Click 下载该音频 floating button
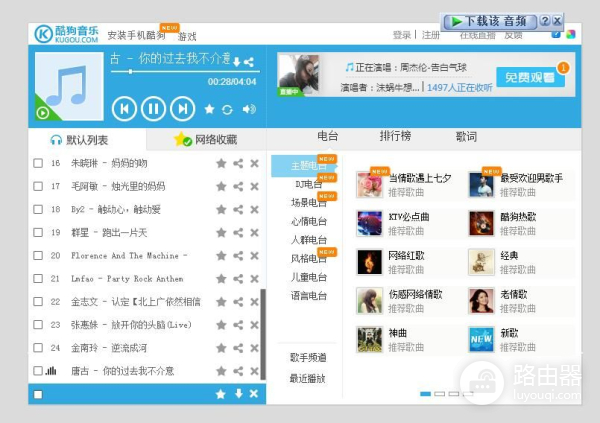The width and height of the screenshot is (600, 423). click(x=489, y=21)
